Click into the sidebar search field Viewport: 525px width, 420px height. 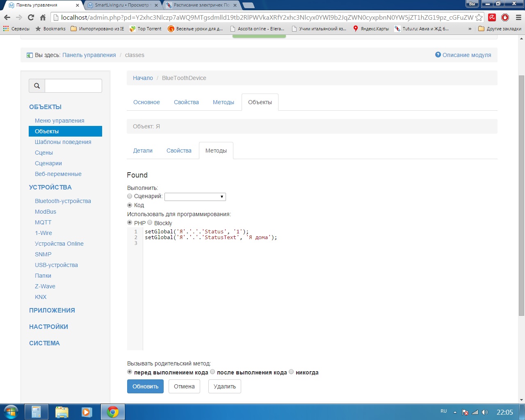[73, 86]
